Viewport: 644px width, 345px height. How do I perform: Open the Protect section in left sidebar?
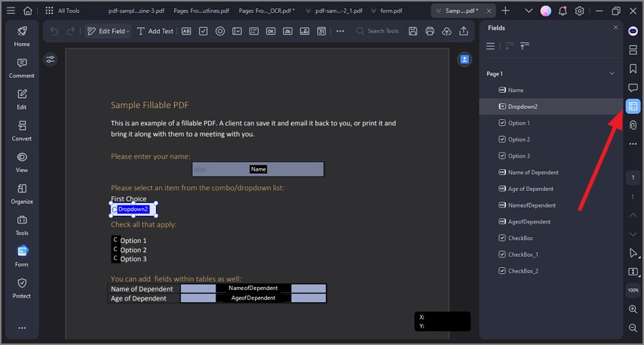click(22, 288)
